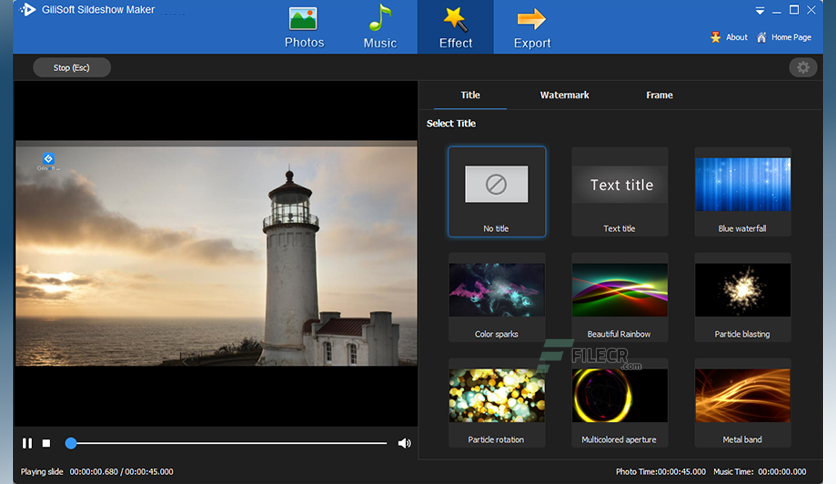Open the settings gear button
This screenshot has height=484, width=836.
pyautogui.click(x=803, y=67)
